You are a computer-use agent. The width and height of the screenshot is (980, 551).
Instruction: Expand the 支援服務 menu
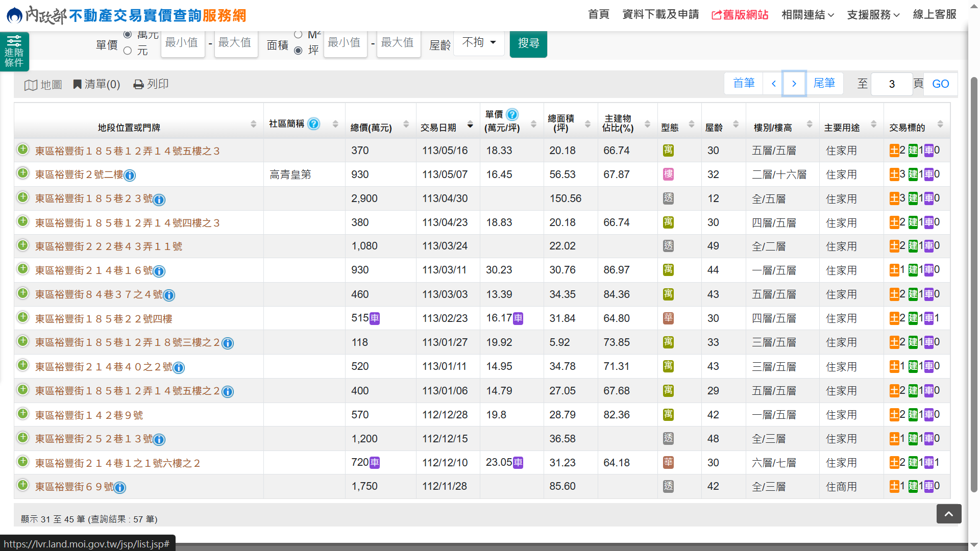point(873,15)
